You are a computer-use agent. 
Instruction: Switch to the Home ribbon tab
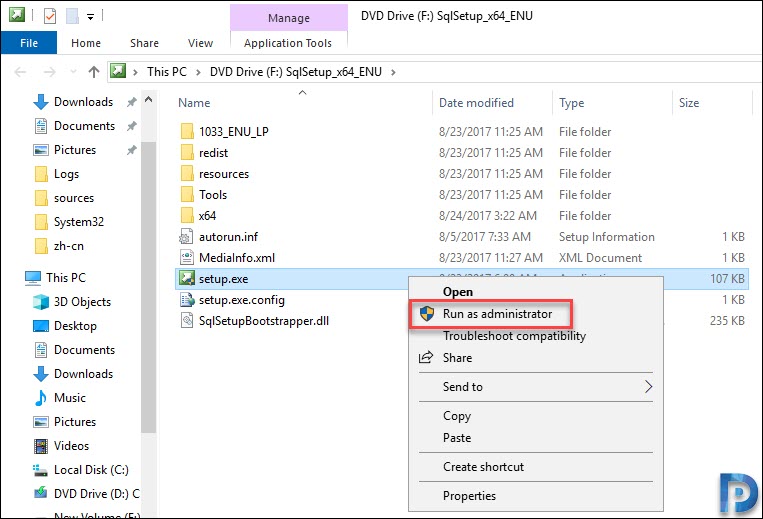[x=86, y=43]
